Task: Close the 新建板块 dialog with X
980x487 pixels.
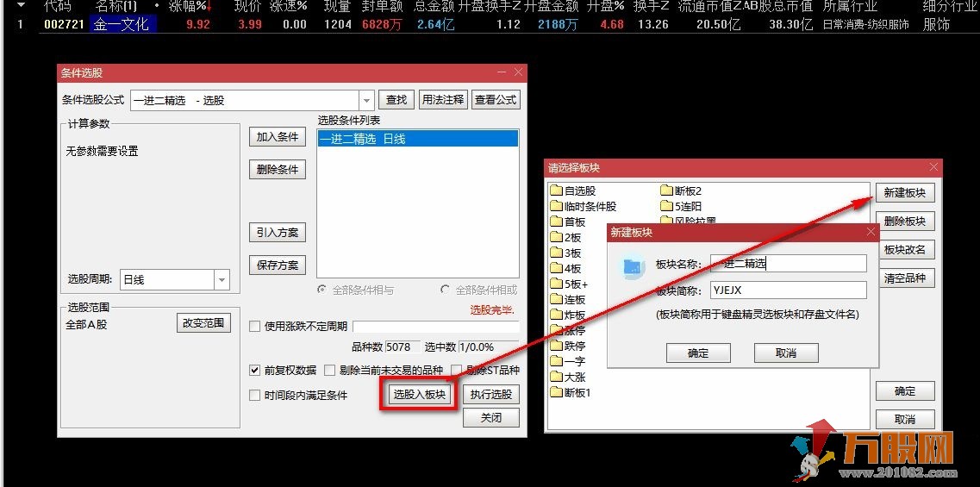Action: [x=871, y=232]
